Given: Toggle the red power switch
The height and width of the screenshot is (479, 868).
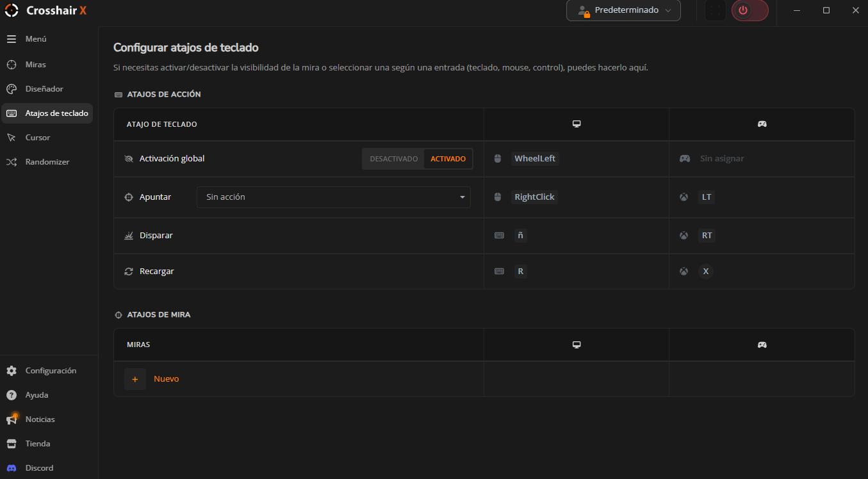Looking at the screenshot, I should (x=750, y=10).
